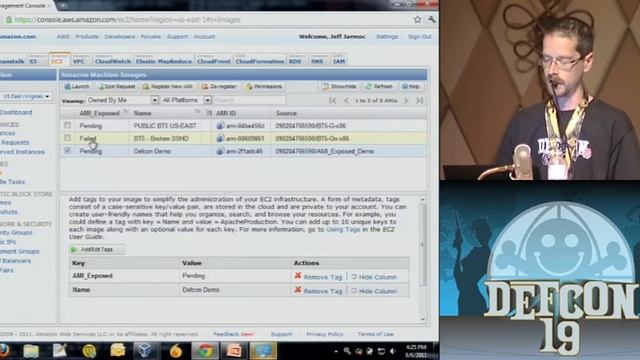640x360 pixels.
Task: Open the Owned By Me viewing dropdown
Action: tap(122, 100)
